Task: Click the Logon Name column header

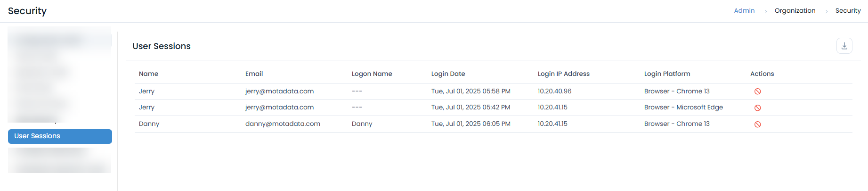Action: point(372,74)
